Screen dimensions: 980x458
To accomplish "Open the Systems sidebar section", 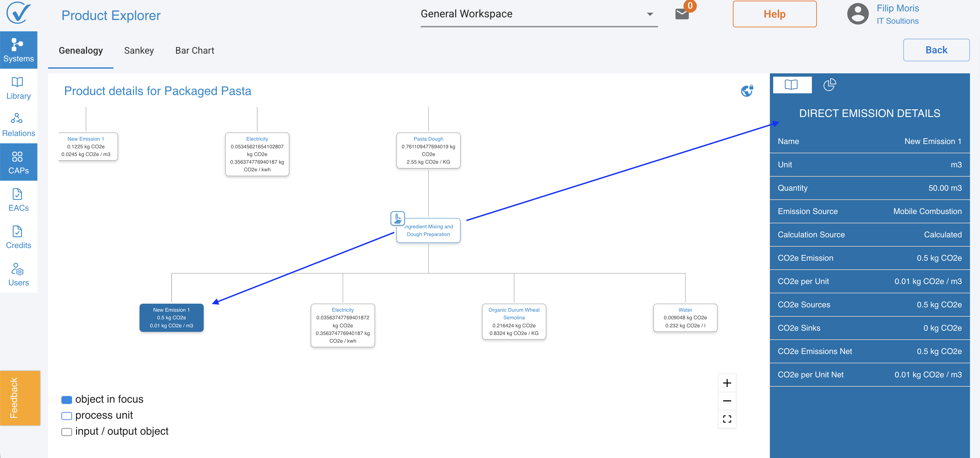I will click(18, 50).
